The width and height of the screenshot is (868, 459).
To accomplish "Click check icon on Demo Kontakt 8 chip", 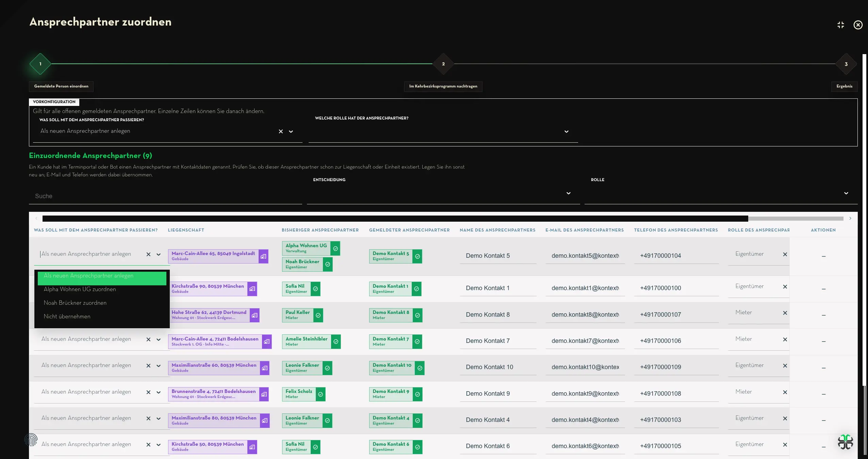I will [x=417, y=315].
